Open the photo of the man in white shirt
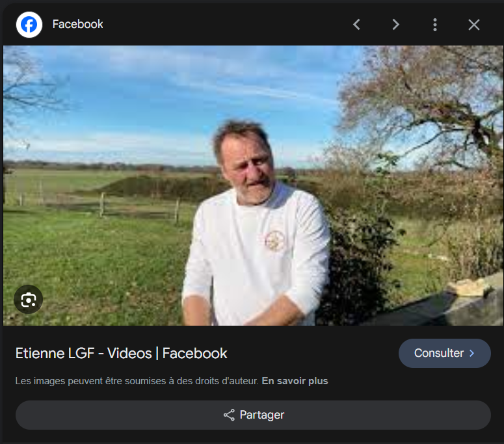The image size is (504, 444). (x=254, y=195)
